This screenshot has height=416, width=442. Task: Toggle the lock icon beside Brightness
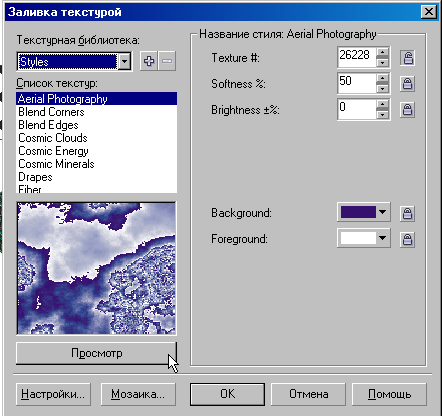click(x=407, y=110)
